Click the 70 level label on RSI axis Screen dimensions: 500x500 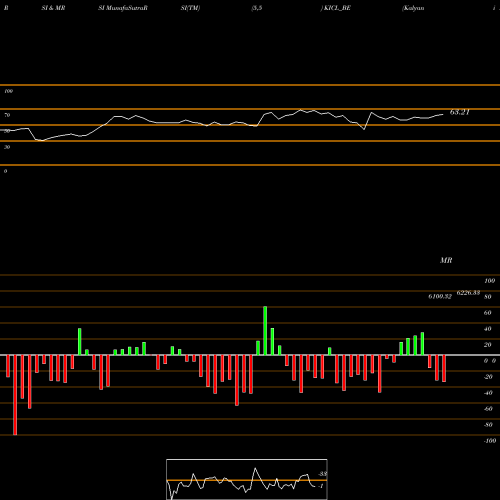(7, 115)
